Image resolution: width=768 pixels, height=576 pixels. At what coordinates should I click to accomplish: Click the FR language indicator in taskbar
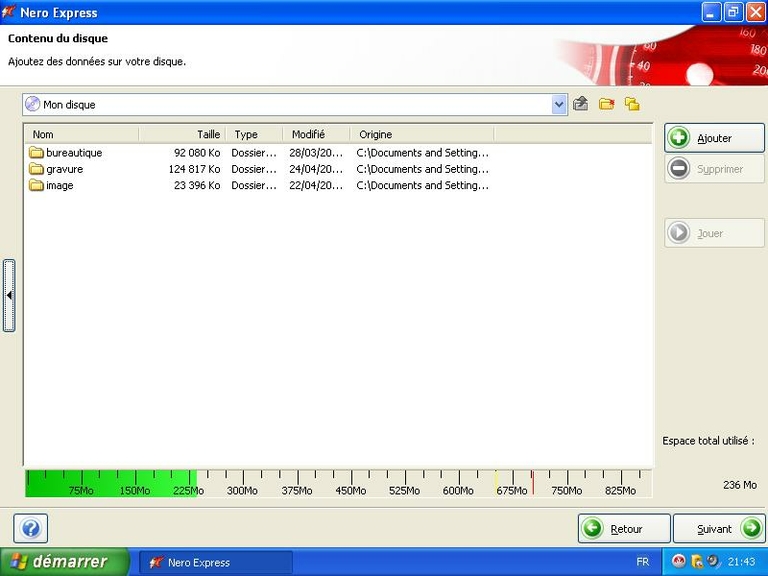pyautogui.click(x=643, y=562)
